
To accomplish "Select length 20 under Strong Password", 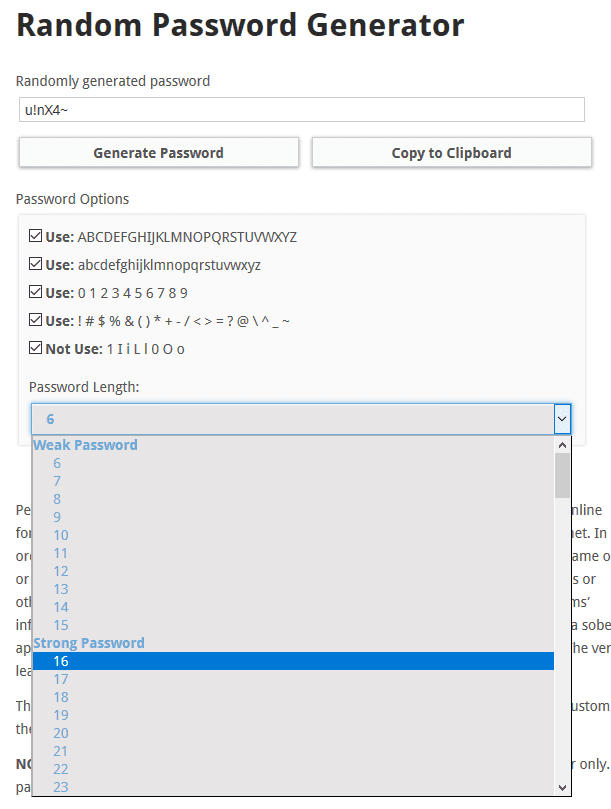I will [x=61, y=733].
